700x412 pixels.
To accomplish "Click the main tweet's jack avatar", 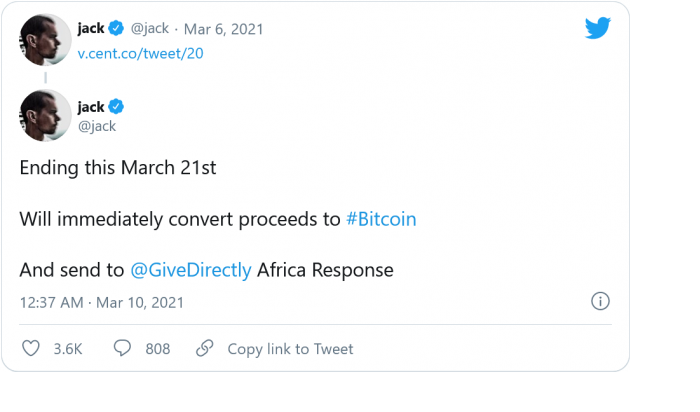I will 44,116.
